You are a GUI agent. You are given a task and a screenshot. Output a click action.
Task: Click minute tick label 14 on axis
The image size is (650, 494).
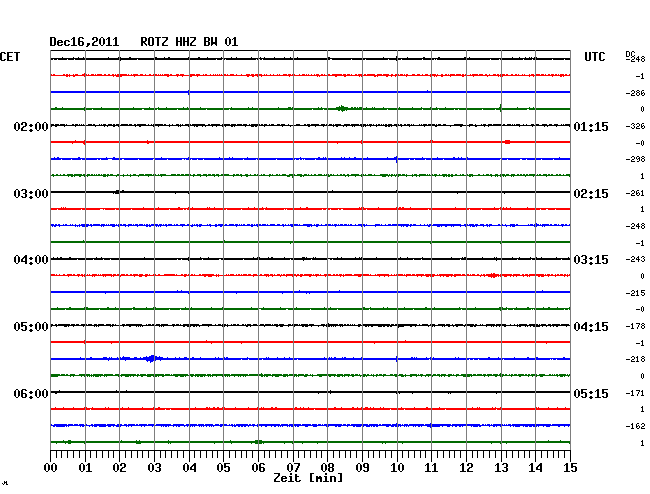point(536,468)
